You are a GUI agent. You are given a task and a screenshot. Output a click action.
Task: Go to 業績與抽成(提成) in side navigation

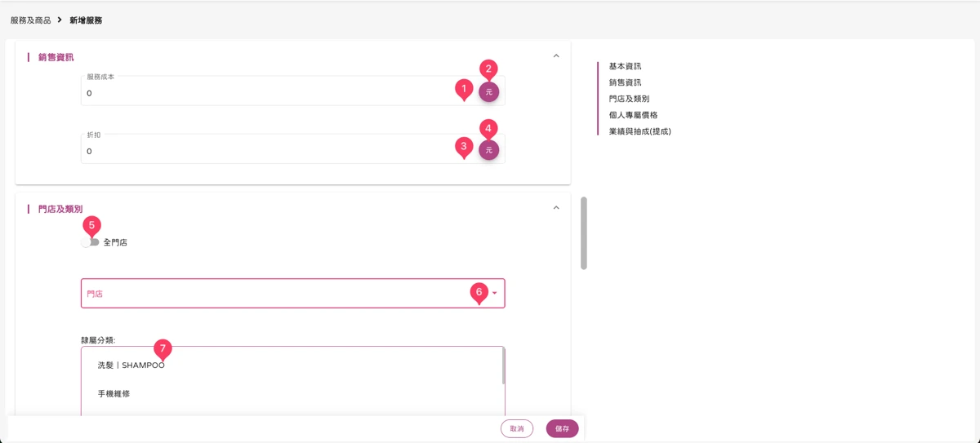click(x=639, y=131)
